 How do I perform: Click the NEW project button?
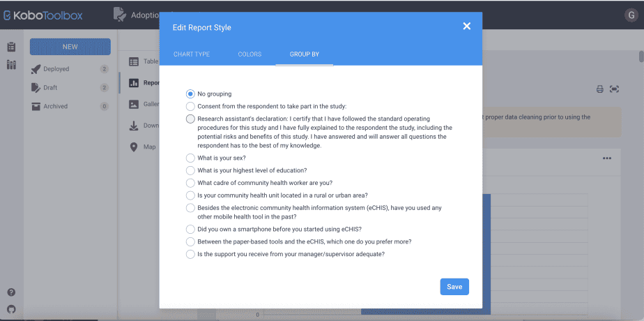70,47
